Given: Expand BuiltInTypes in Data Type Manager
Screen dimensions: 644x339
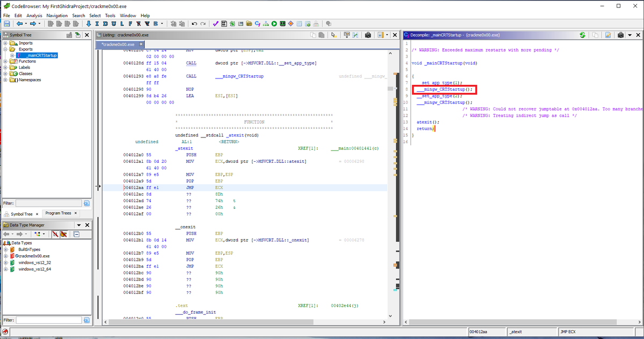Looking at the screenshot, I should (5, 250).
